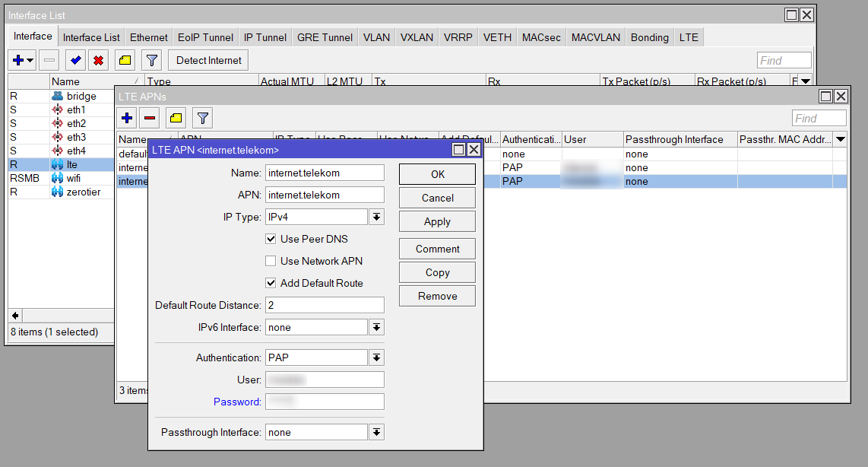Click the blue checkmark enable icon in Interface List
The width and height of the screenshot is (868, 467).
click(x=75, y=60)
